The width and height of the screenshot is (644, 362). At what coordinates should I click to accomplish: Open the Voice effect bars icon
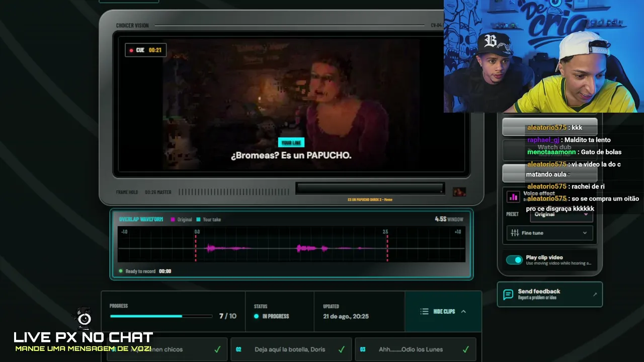(513, 197)
